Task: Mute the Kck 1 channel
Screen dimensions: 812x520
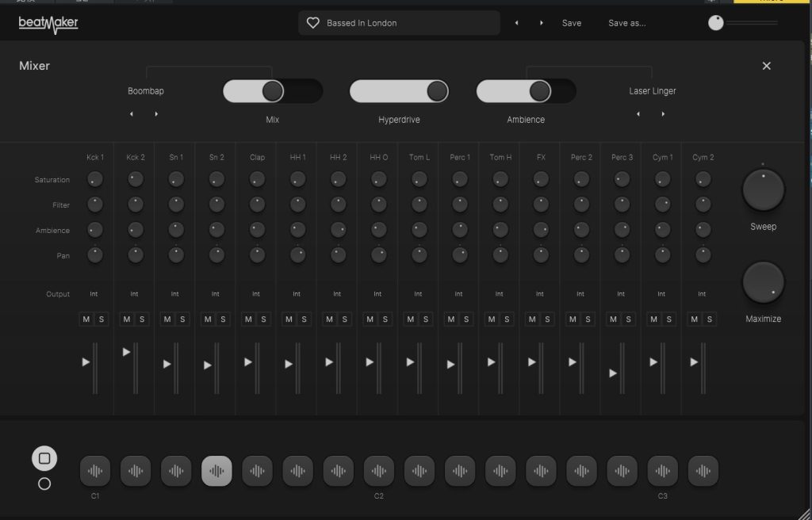Action: 87,319
